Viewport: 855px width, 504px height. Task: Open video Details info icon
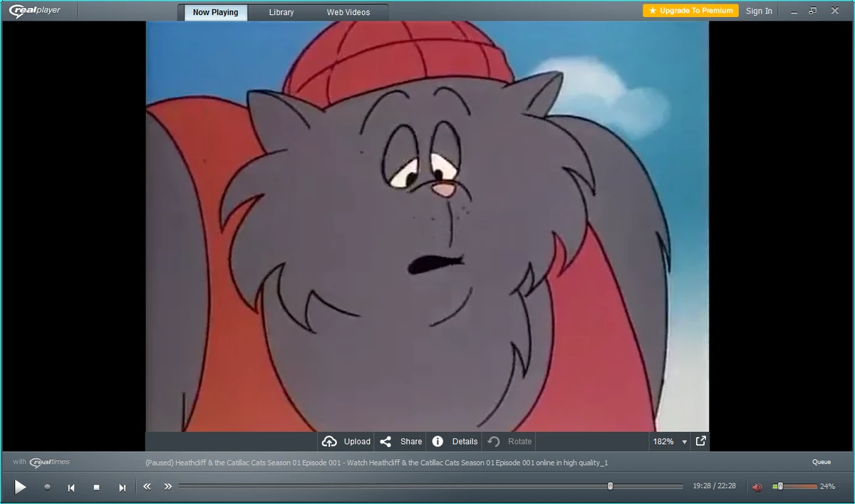click(437, 441)
